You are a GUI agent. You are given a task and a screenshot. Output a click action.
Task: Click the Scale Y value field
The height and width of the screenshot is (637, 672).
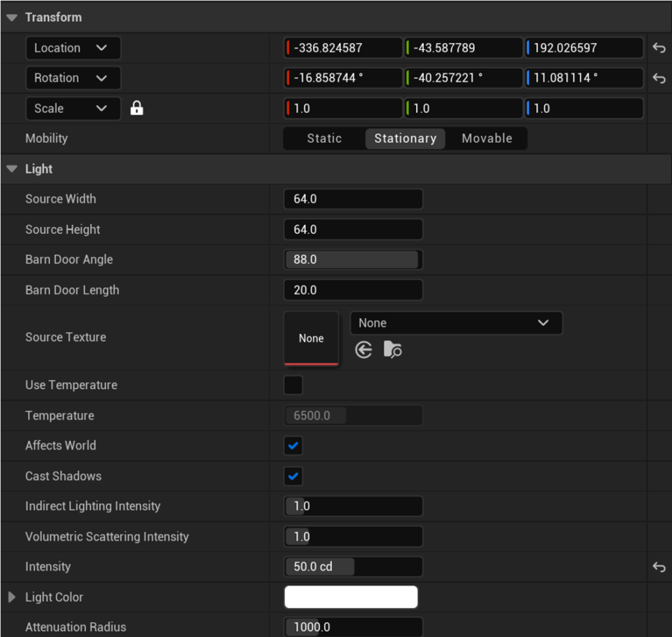[x=463, y=108]
